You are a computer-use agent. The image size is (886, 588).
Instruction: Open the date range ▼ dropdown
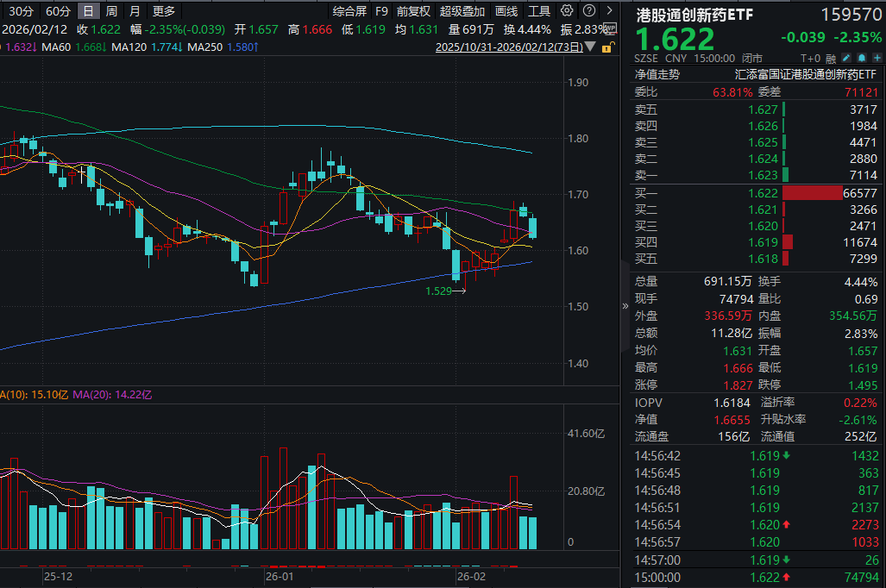click(x=590, y=47)
